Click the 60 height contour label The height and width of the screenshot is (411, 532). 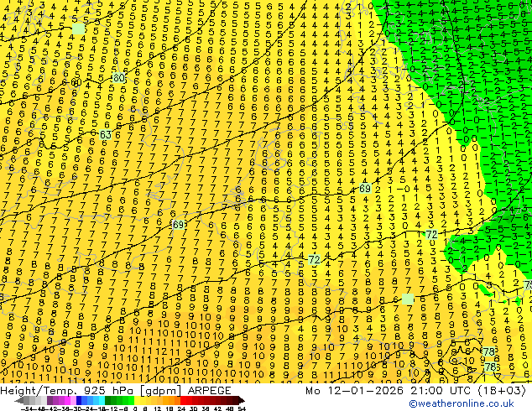tap(118, 78)
